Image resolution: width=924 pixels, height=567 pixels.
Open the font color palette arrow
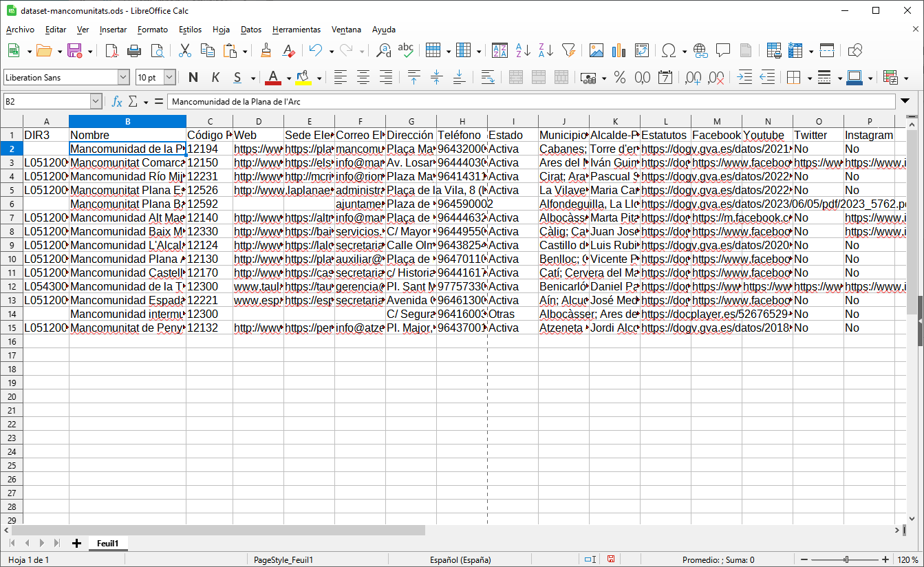click(289, 78)
